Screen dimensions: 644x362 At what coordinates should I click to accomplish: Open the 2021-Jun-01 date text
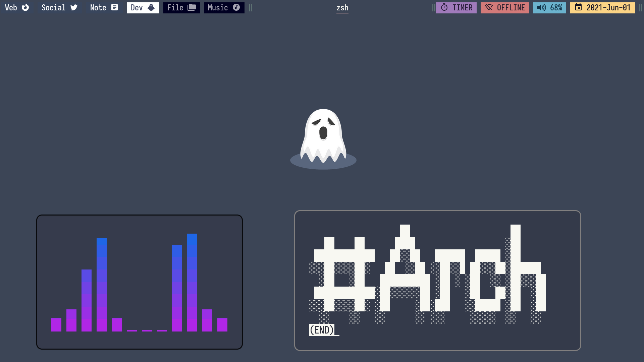[x=608, y=7]
